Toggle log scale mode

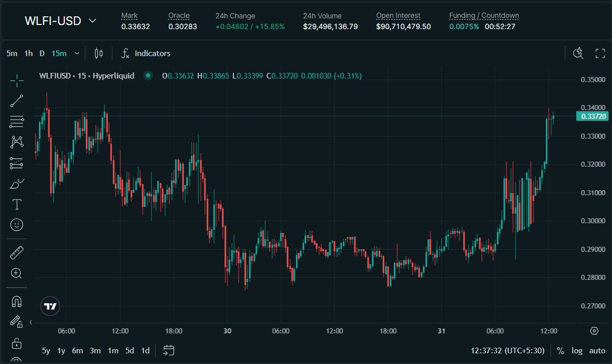577,351
